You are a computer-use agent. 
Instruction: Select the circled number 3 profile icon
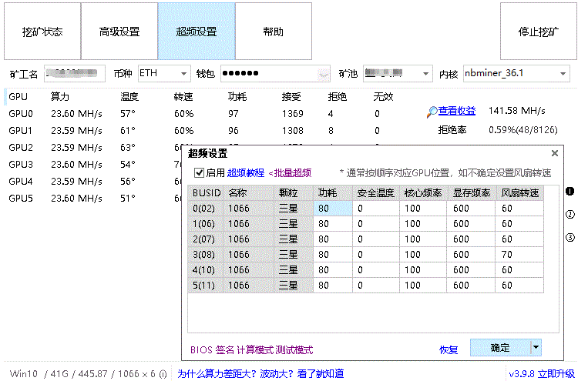point(570,238)
